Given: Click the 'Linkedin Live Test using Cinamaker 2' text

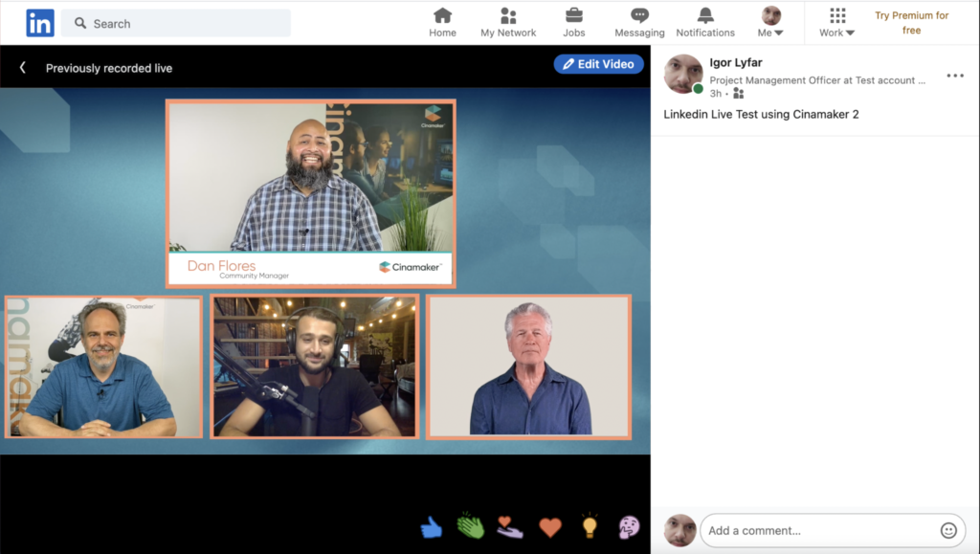Looking at the screenshot, I should pos(761,114).
